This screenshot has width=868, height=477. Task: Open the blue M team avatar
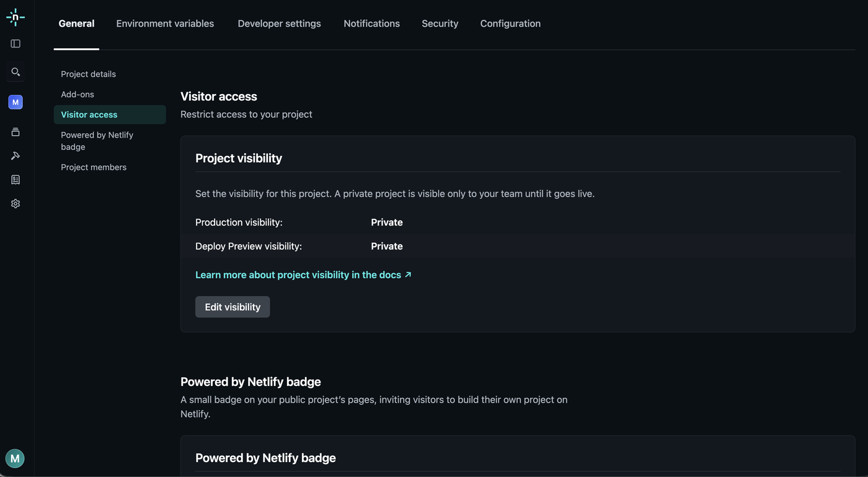point(15,102)
